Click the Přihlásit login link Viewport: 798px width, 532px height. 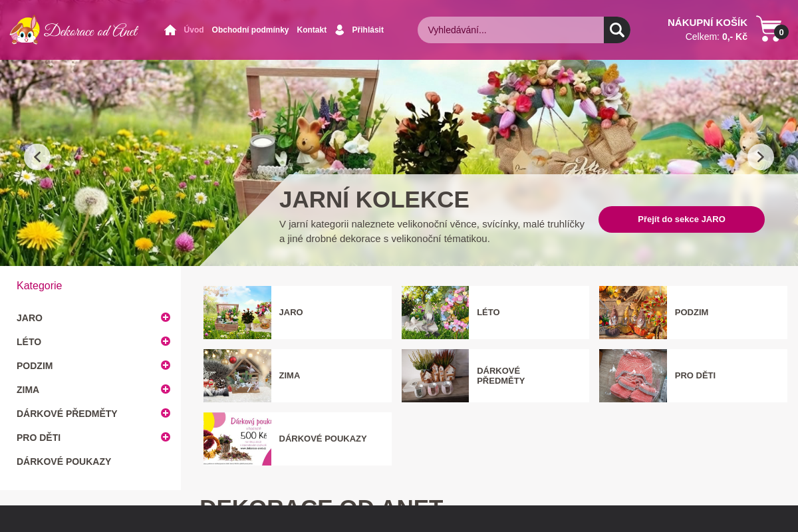pos(368,30)
